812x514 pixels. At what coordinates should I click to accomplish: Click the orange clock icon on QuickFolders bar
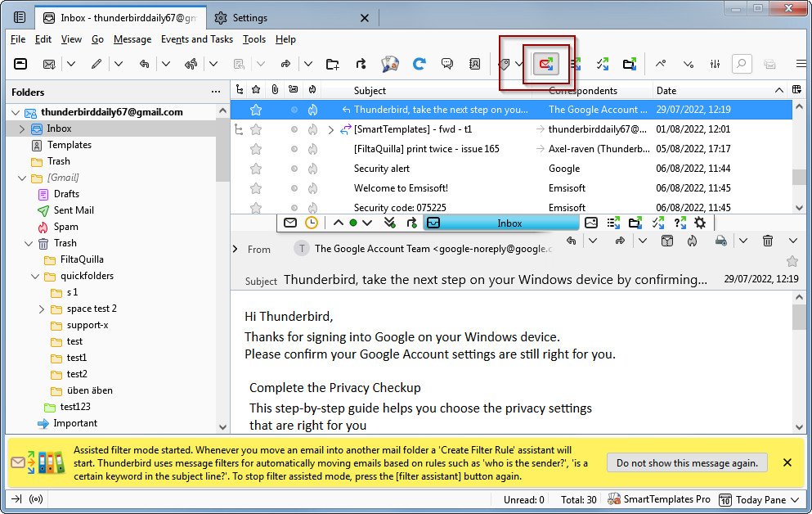(312, 223)
